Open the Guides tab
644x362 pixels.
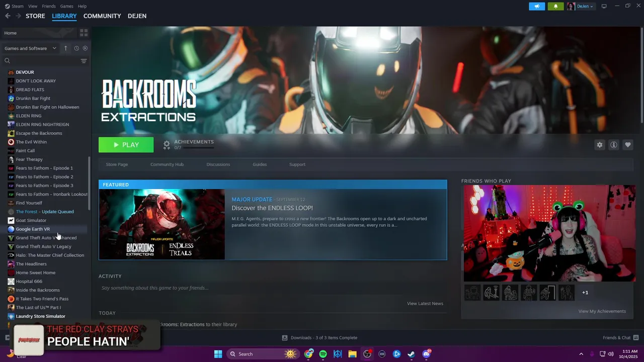point(260,164)
